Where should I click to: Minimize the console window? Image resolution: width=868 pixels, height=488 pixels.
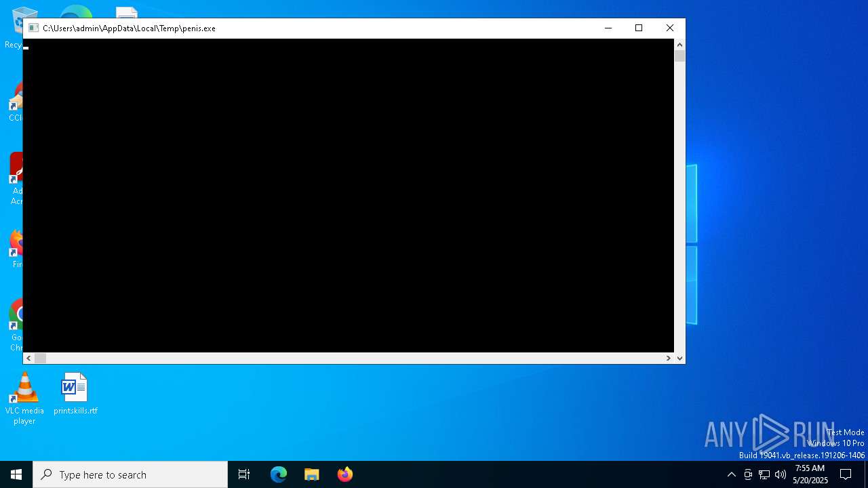[608, 28]
